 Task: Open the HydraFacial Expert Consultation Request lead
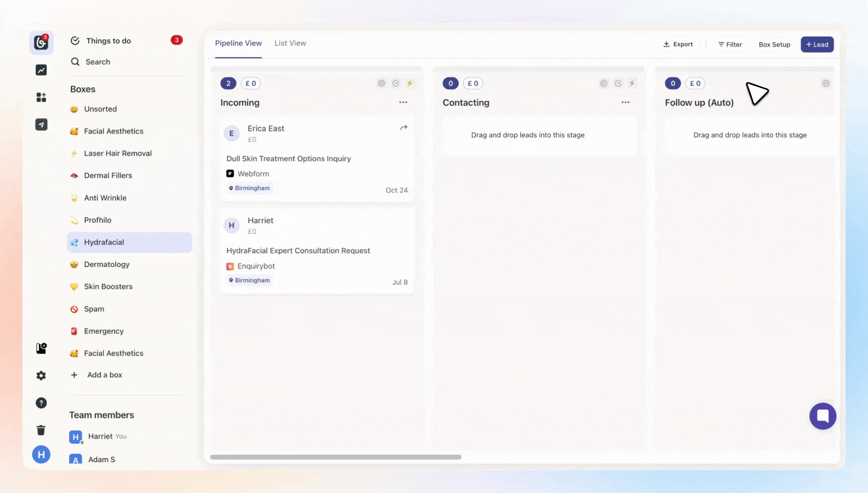point(298,251)
